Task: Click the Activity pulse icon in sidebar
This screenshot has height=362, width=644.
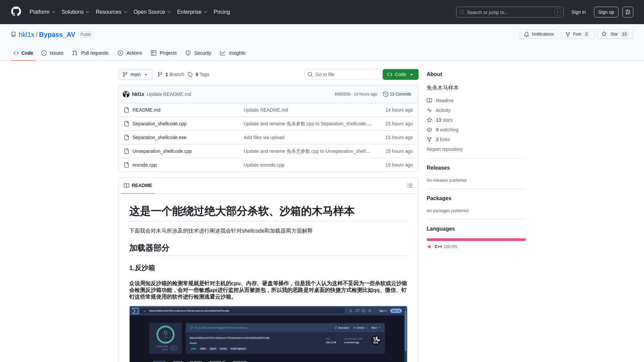Action: 430,110
